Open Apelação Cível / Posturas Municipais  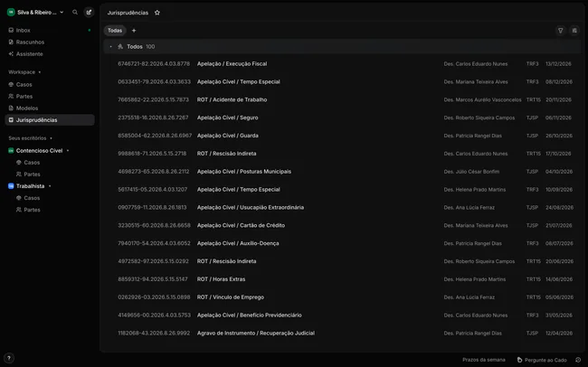[243, 172]
